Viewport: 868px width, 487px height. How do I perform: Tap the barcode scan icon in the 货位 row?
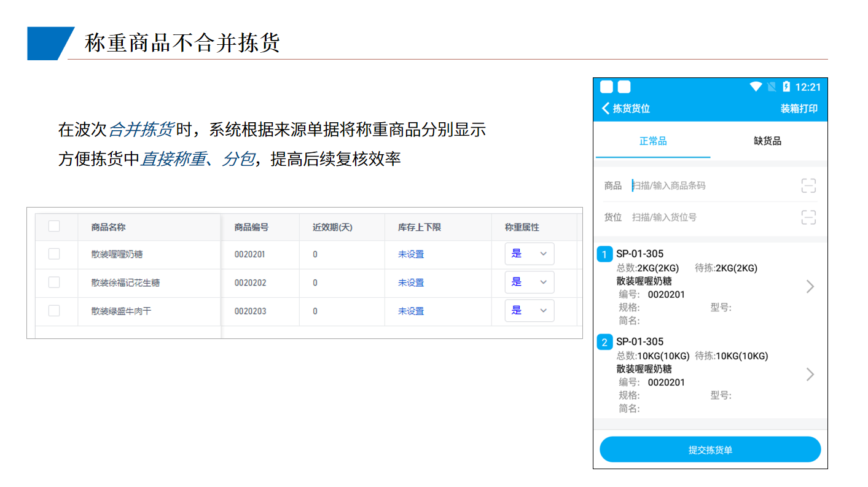tap(810, 217)
